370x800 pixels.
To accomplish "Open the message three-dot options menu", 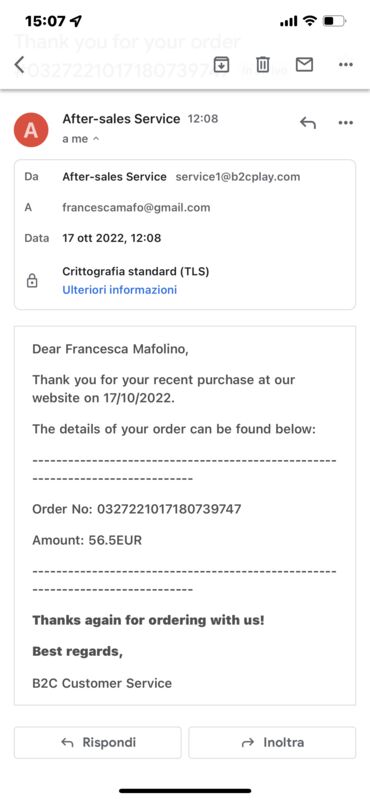I will pos(346,123).
